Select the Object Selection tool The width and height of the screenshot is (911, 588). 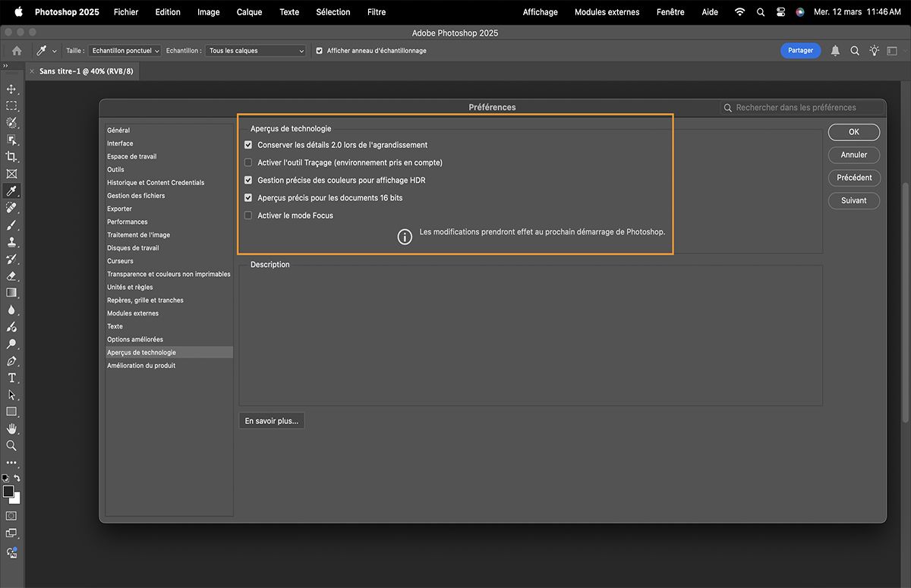click(11, 140)
